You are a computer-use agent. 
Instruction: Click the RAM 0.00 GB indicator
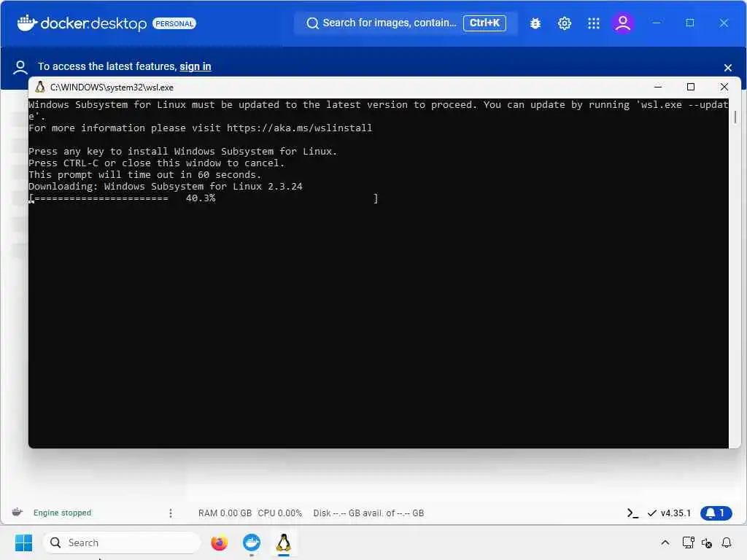[225, 513]
